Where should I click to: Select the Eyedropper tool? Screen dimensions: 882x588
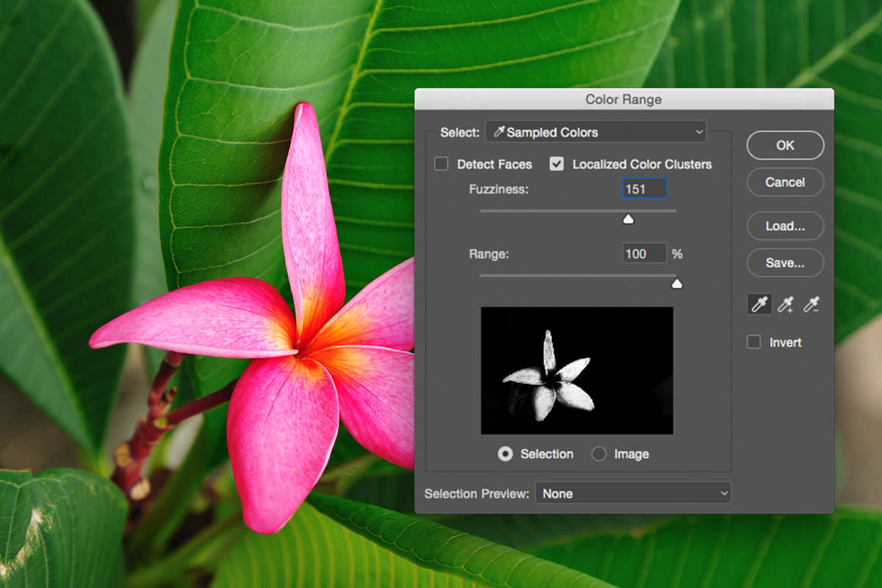[759, 304]
